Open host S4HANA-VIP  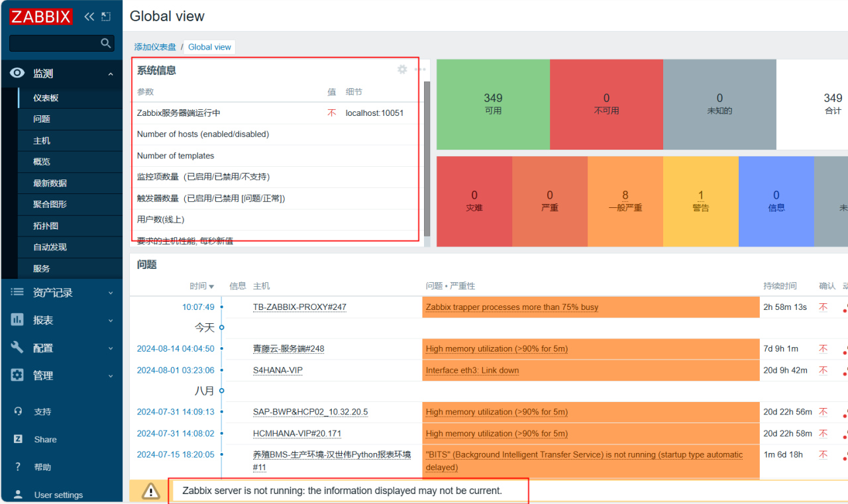[x=278, y=370]
